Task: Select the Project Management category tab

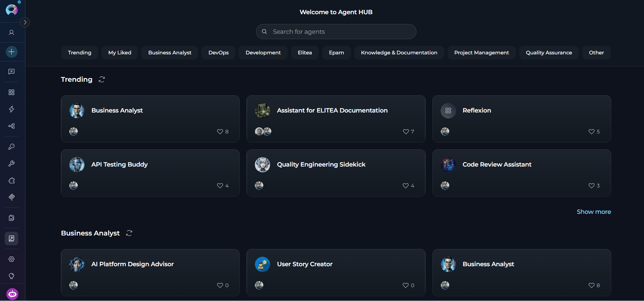Action: click(482, 53)
